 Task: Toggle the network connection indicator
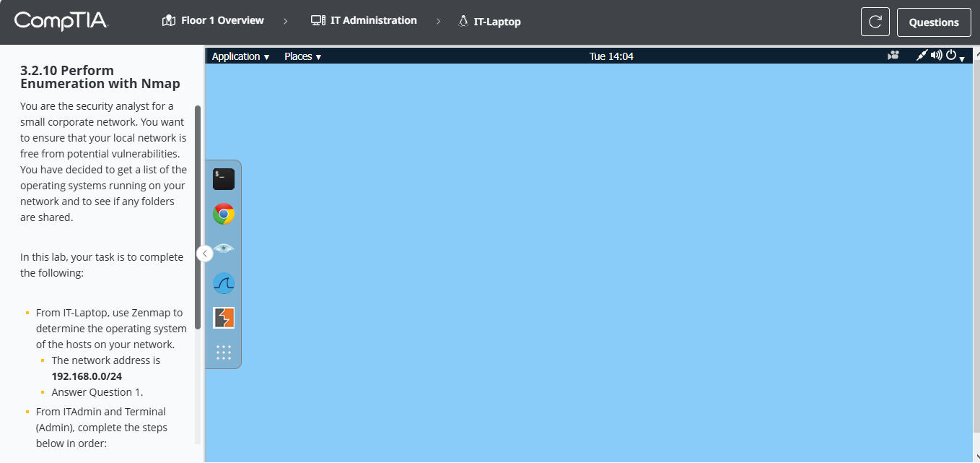(x=922, y=55)
